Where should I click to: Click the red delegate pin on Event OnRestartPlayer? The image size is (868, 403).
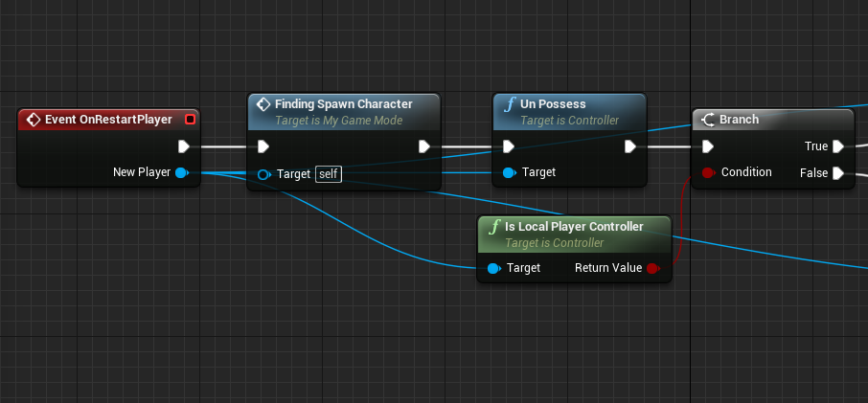(190, 120)
